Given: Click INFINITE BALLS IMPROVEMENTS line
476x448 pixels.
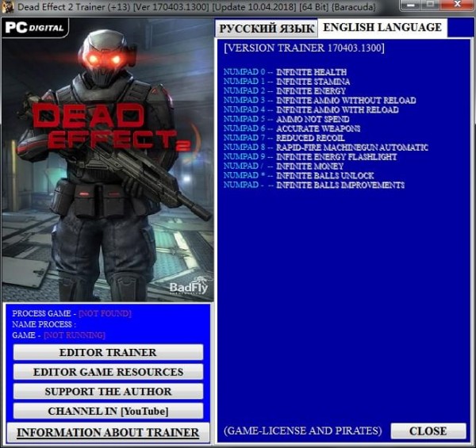Looking at the screenshot, I should [x=314, y=185].
